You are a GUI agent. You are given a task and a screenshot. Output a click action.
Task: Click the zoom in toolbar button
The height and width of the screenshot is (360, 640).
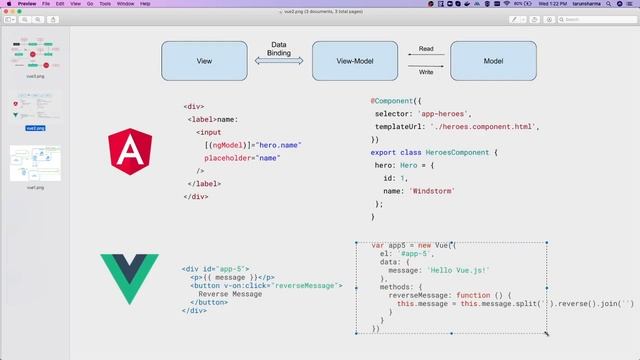point(38,20)
